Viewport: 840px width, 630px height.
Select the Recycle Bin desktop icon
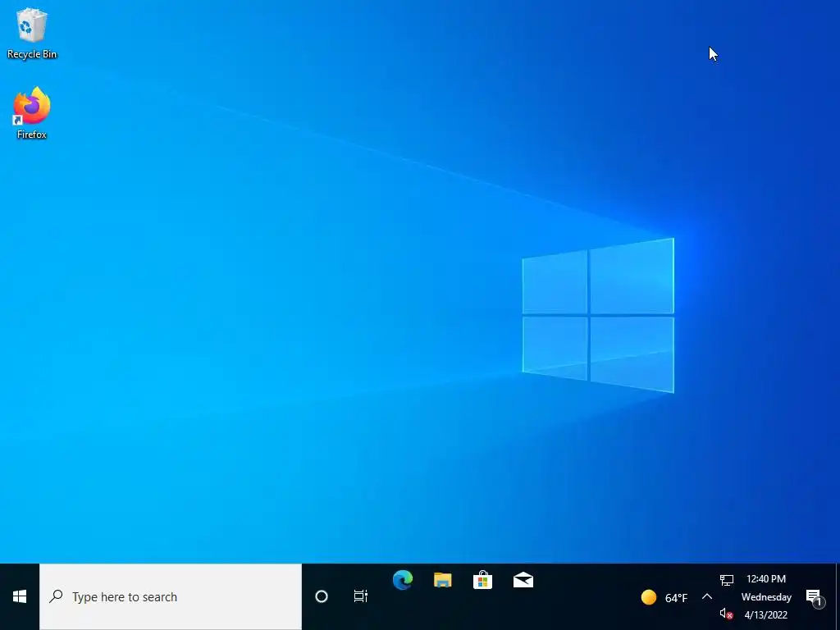click(x=32, y=33)
